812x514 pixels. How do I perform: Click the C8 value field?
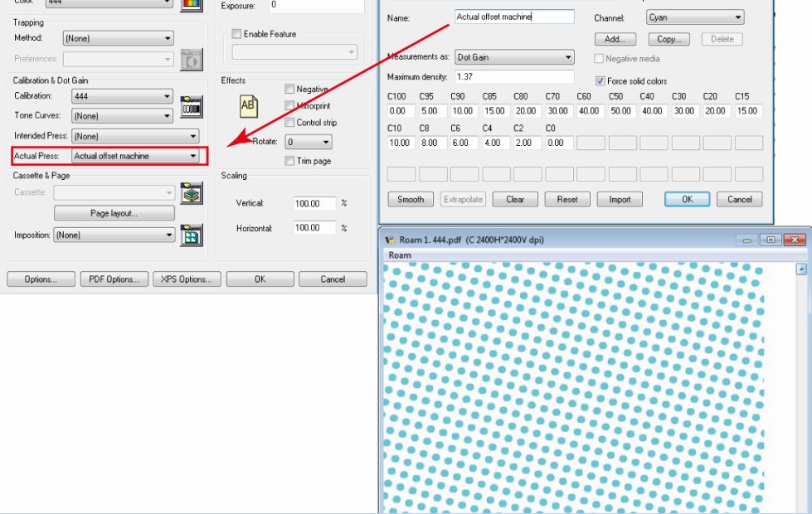(433, 143)
